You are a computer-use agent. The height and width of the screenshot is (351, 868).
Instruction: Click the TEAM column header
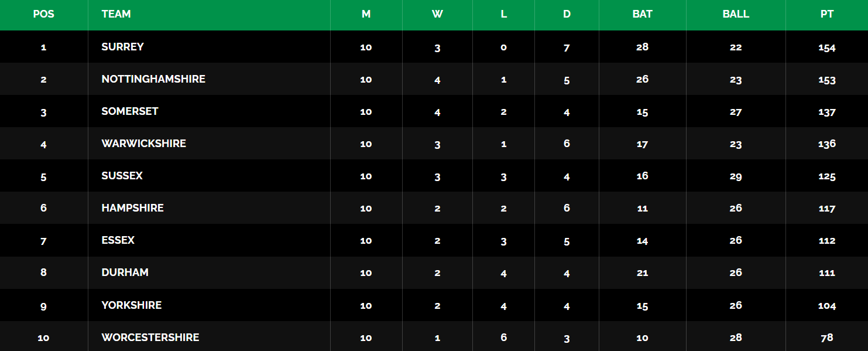(x=116, y=14)
